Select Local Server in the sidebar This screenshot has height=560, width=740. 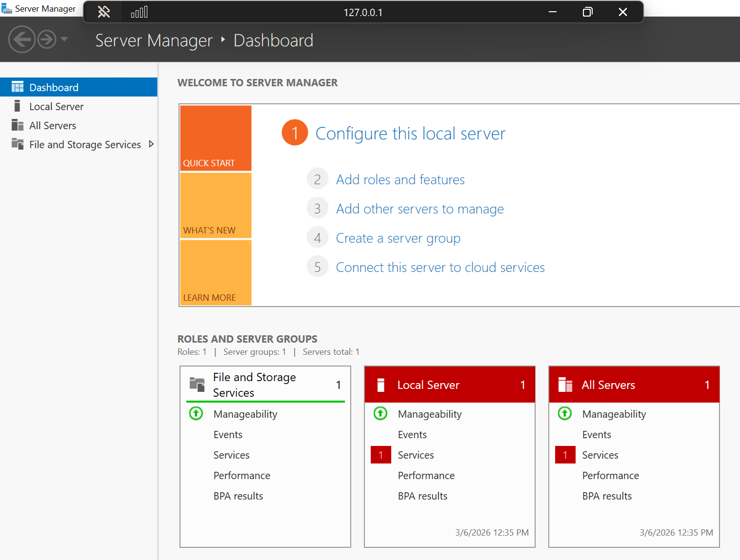click(56, 107)
